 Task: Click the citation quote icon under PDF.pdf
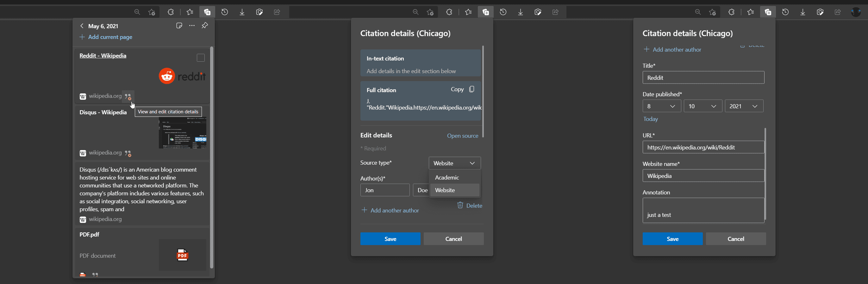[95, 275]
